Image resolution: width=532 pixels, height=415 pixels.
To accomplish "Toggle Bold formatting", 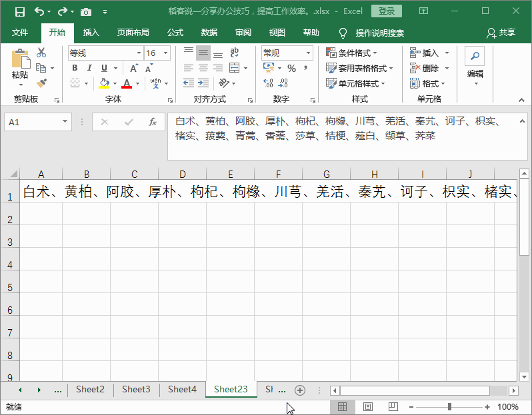I will pos(75,68).
